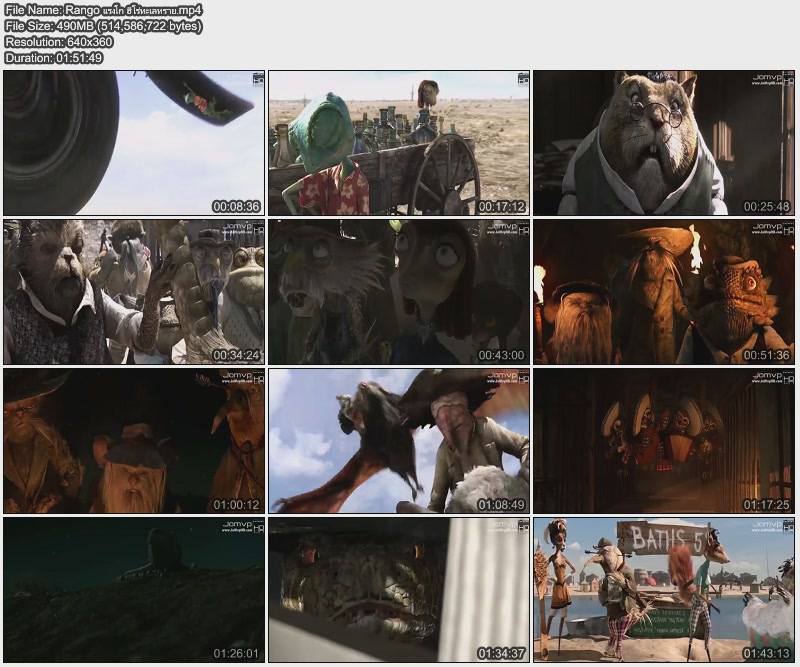This screenshot has width=800, height=667.
Task: Click the File Size 490MB text
Action: 103,26
